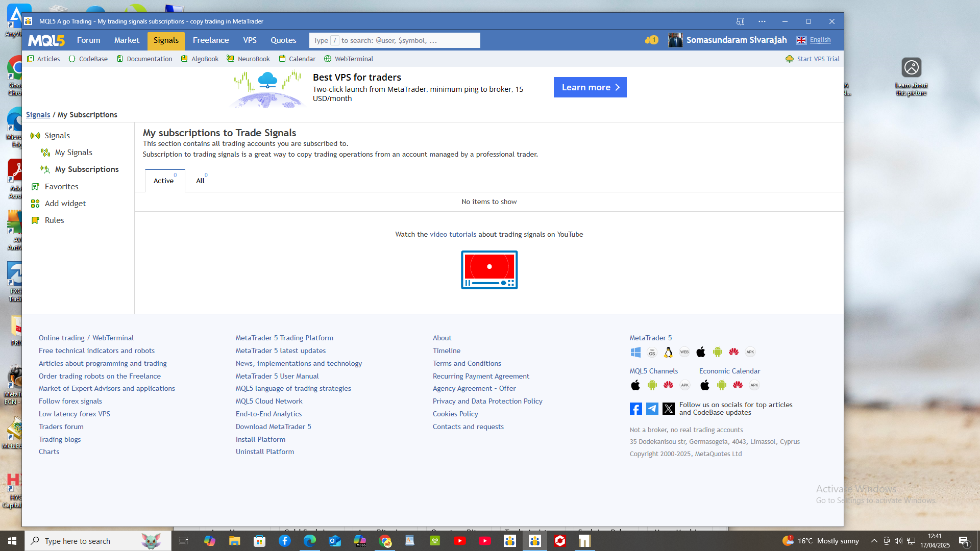Open the MQL5 X (Twitter) icon
Screen dimensions: 980x551
point(668,409)
